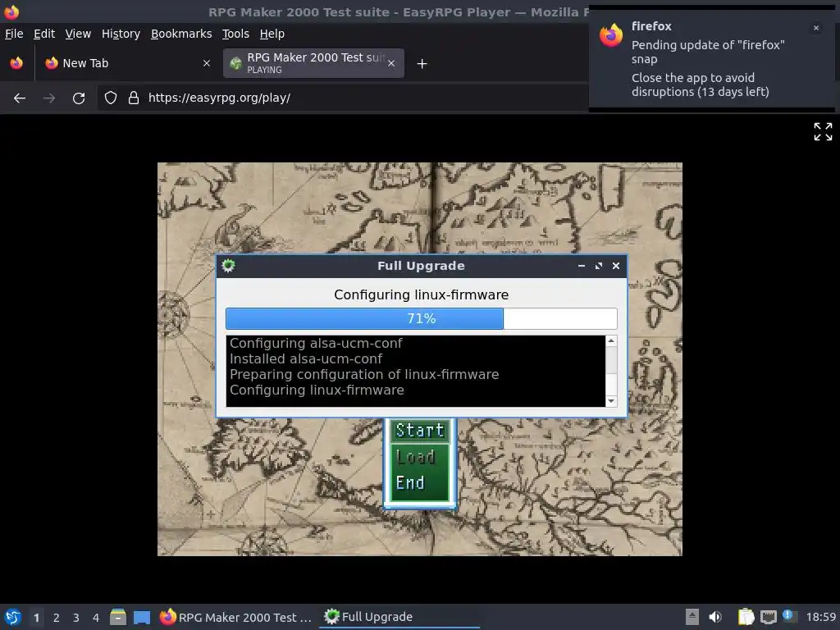This screenshot has height=630, width=840.
Task: Open the Tools menu
Action: click(235, 34)
